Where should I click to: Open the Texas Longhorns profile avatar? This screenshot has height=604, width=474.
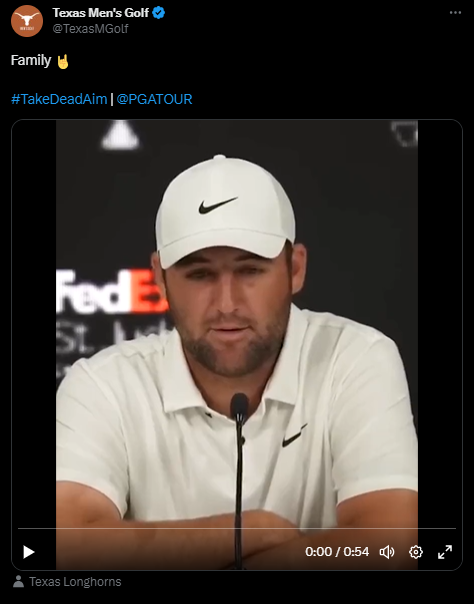27,21
